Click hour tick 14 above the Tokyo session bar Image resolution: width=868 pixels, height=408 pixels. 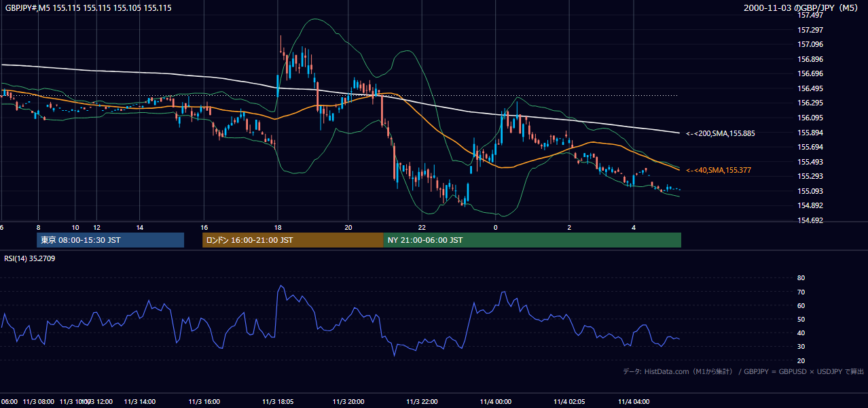pos(139,227)
